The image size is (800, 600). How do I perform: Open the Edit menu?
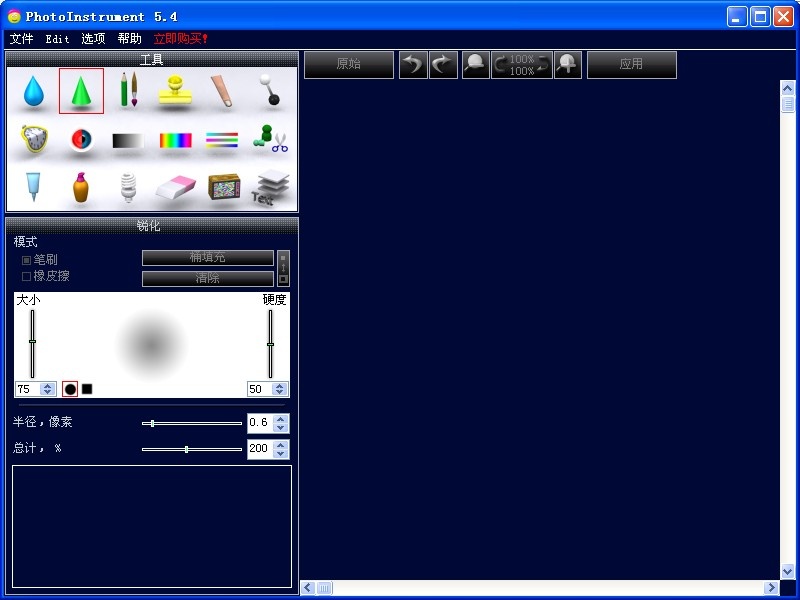coord(57,39)
